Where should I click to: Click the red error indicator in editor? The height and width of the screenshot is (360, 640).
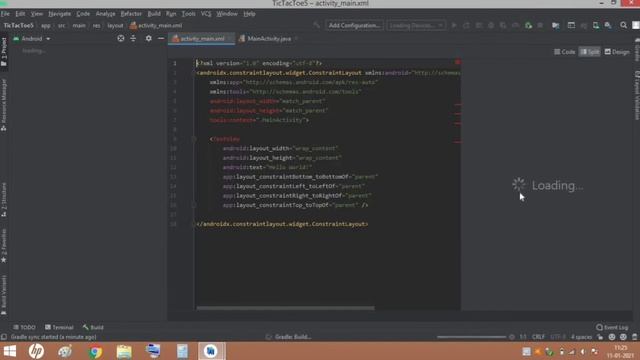click(x=458, y=62)
